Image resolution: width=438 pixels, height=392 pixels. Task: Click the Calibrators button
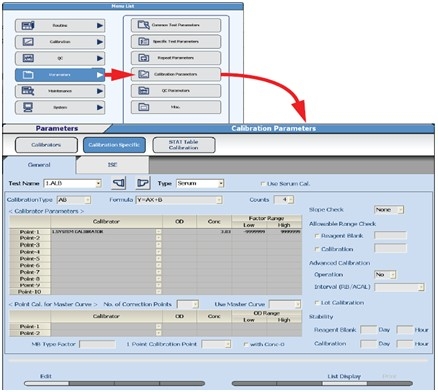(46, 145)
